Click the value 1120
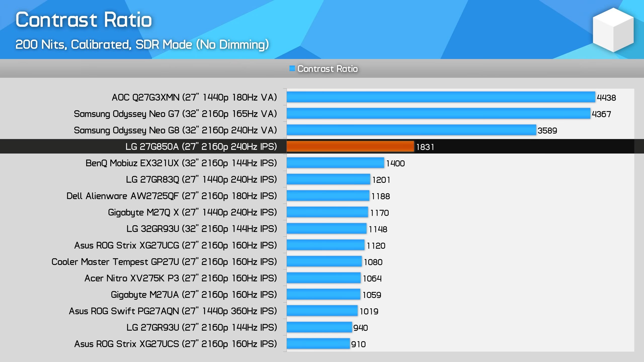This screenshot has width=644, height=362. click(376, 246)
